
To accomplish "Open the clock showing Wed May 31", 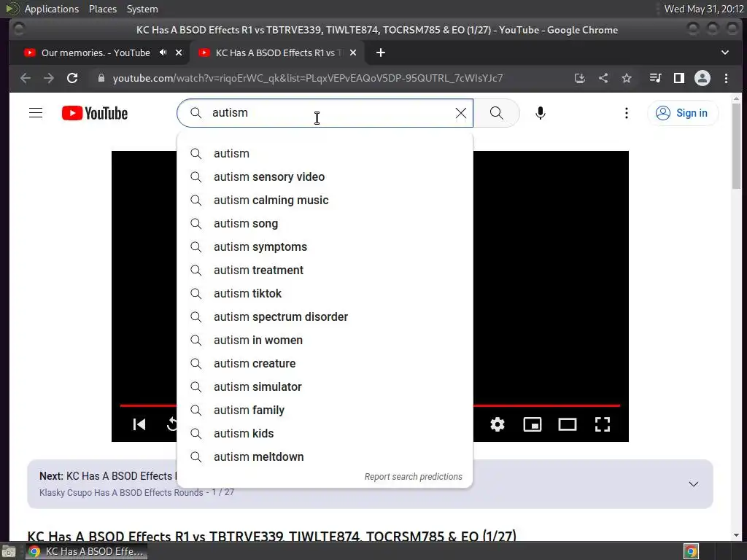I will tap(704, 9).
